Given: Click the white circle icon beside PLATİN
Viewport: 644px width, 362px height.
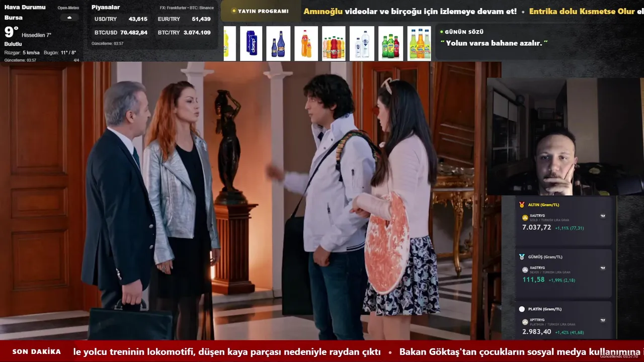Looking at the screenshot, I should click(x=522, y=309).
